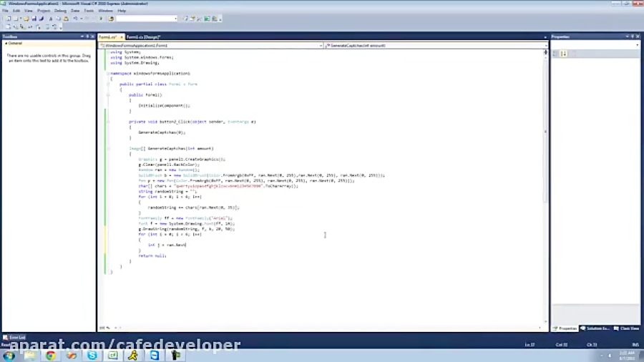Close the Form1.cs tab
This screenshot has height=362, width=644.
[122, 37]
